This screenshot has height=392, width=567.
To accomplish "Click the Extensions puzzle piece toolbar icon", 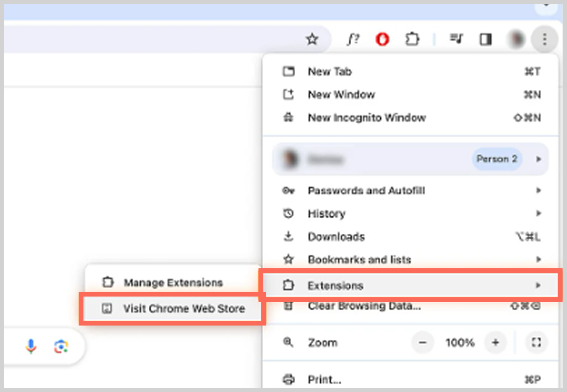I will point(412,39).
